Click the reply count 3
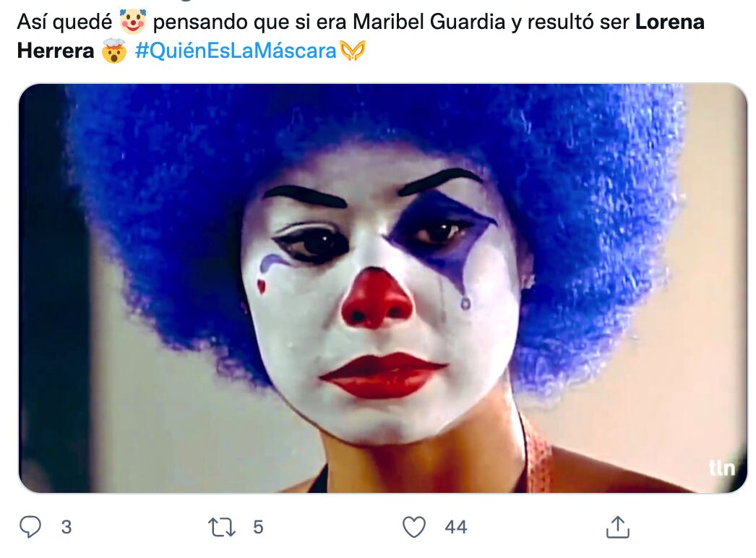Image resolution: width=756 pixels, height=558 pixels. tap(66, 527)
